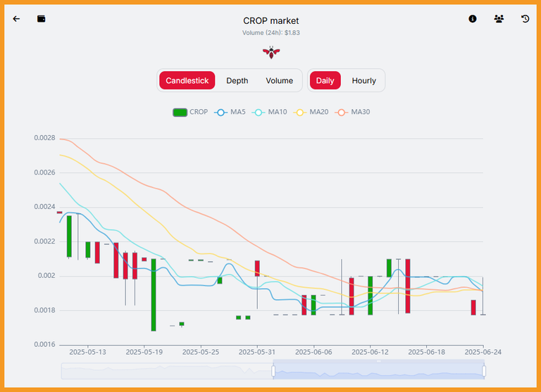Toggle the MA30 line in legend
Screen dimensions: 541x392
point(352,112)
